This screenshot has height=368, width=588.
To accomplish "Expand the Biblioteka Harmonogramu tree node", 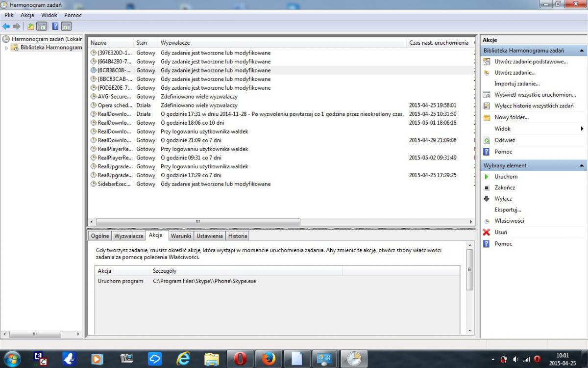I will point(7,48).
